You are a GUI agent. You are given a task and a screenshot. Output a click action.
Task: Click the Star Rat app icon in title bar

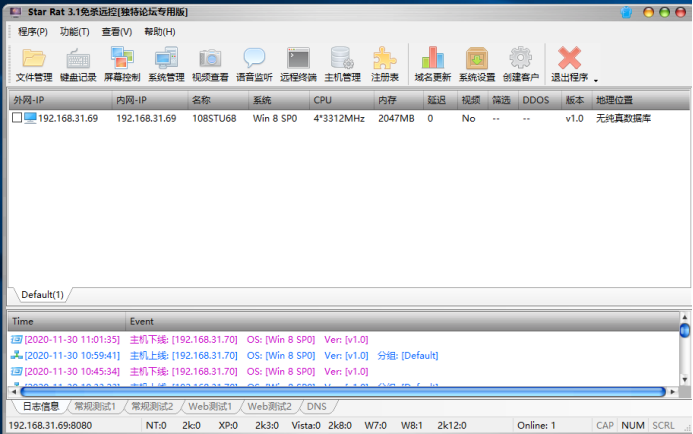click(15, 12)
